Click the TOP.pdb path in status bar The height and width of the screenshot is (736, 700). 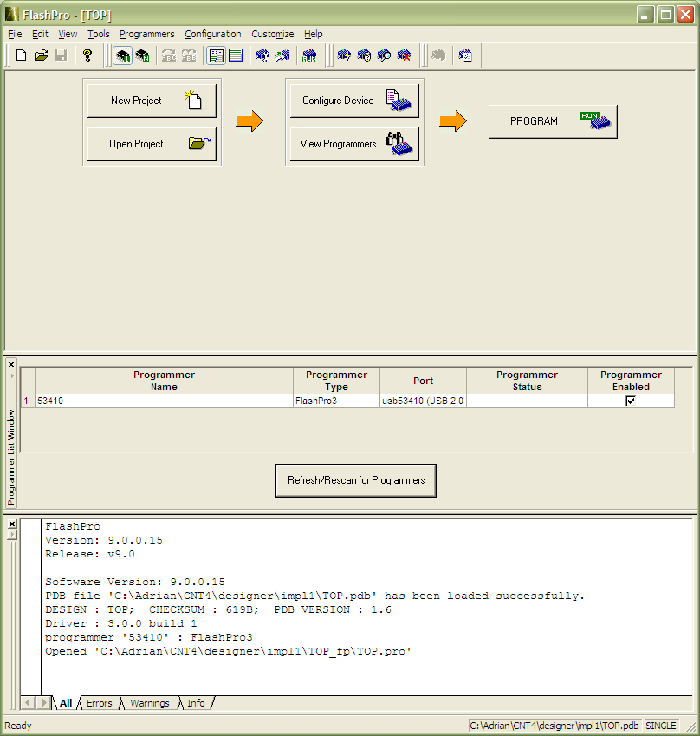[x=554, y=726]
